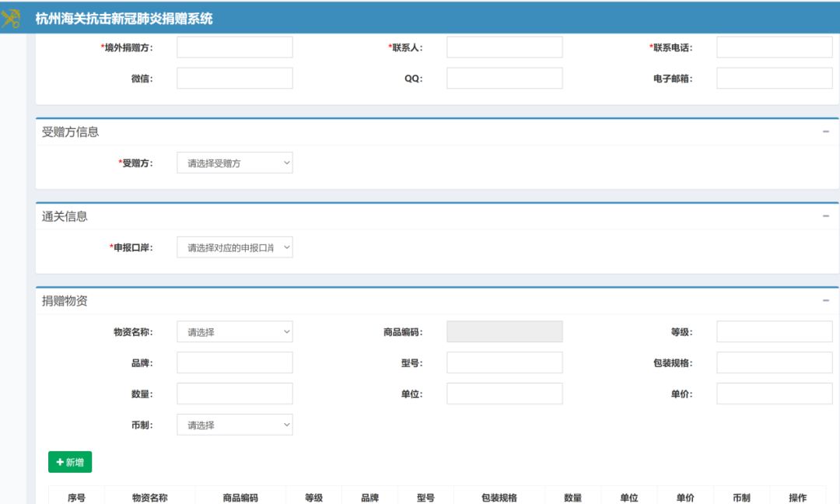Screen dimensions: 840x504
Task: Click the green 新增 button
Action: 70,462
